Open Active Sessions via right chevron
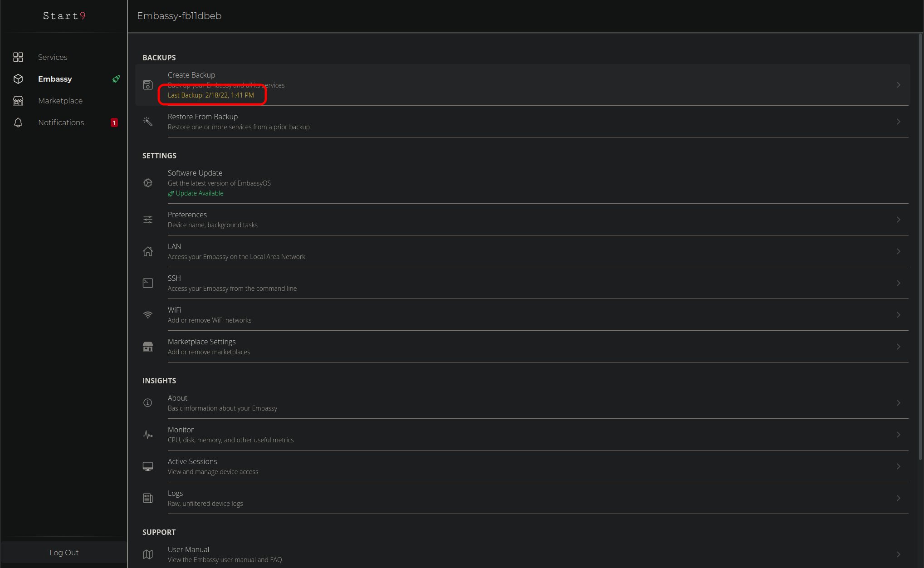Image resolution: width=924 pixels, height=568 pixels. (898, 466)
